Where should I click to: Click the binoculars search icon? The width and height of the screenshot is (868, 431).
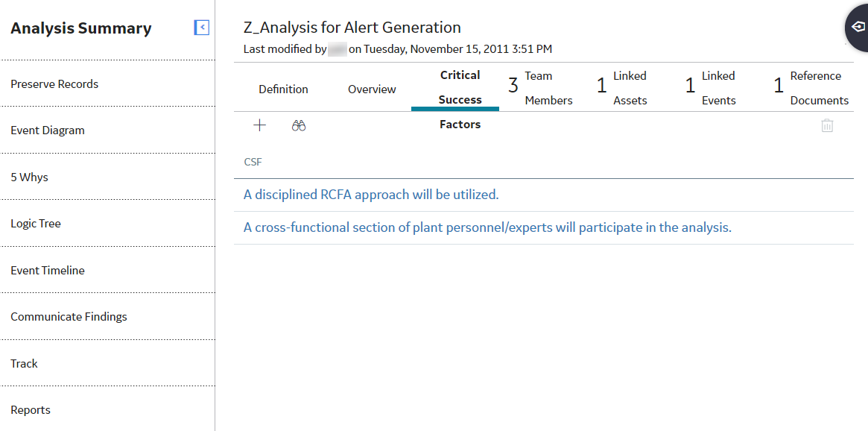[299, 126]
